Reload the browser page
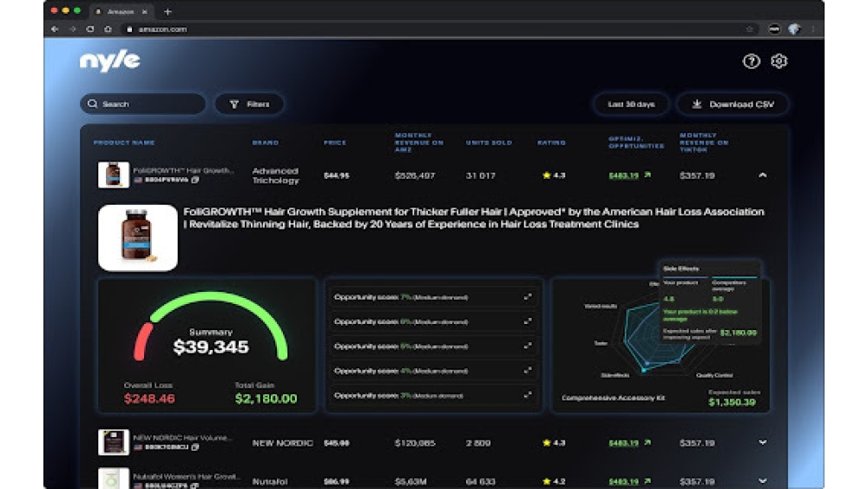The height and width of the screenshot is (489, 868). pyautogui.click(x=90, y=30)
